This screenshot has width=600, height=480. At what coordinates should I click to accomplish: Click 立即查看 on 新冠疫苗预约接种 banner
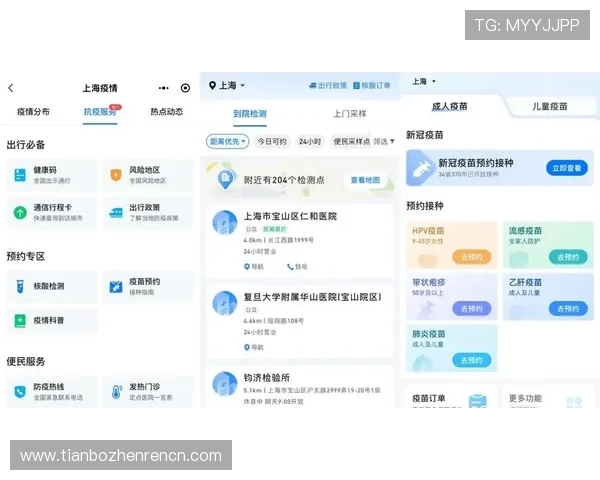pos(567,168)
